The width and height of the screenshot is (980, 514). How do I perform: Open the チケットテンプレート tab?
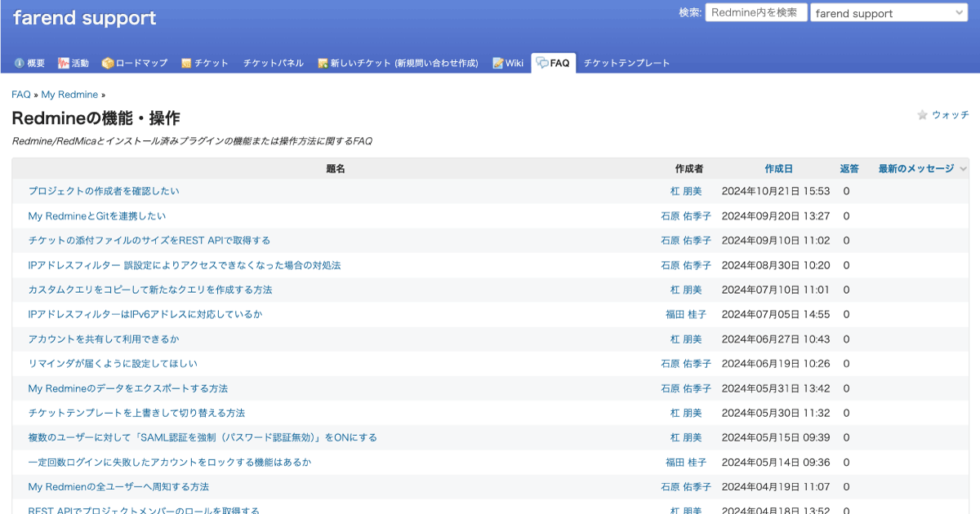point(626,63)
